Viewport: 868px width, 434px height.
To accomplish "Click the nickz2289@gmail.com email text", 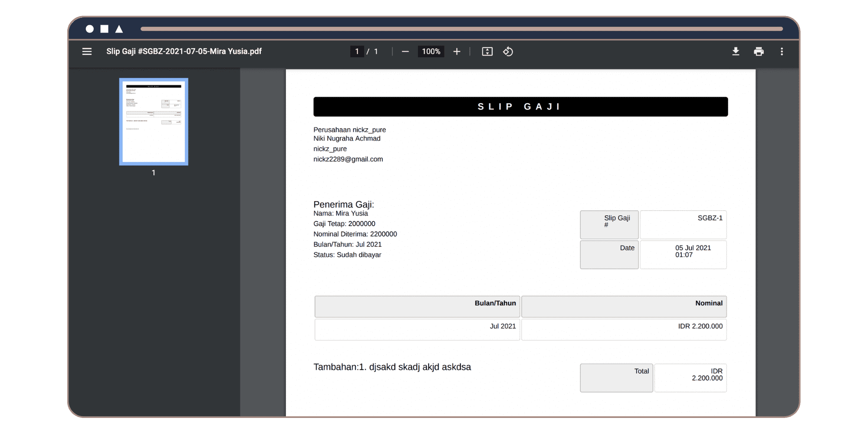I will point(348,159).
